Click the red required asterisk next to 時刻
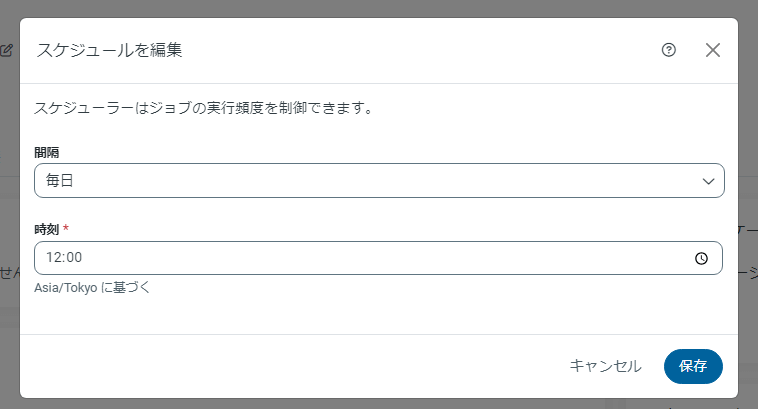The height and width of the screenshot is (409, 758). [66, 229]
